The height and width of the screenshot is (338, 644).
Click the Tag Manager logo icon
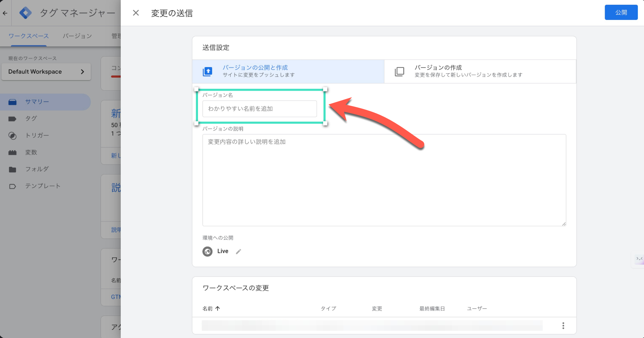[x=25, y=13]
